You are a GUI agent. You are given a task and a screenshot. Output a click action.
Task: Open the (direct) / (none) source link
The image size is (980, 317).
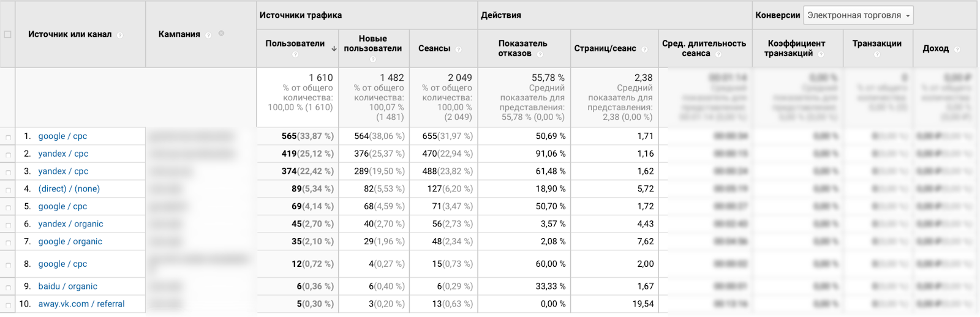click(69, 189)
